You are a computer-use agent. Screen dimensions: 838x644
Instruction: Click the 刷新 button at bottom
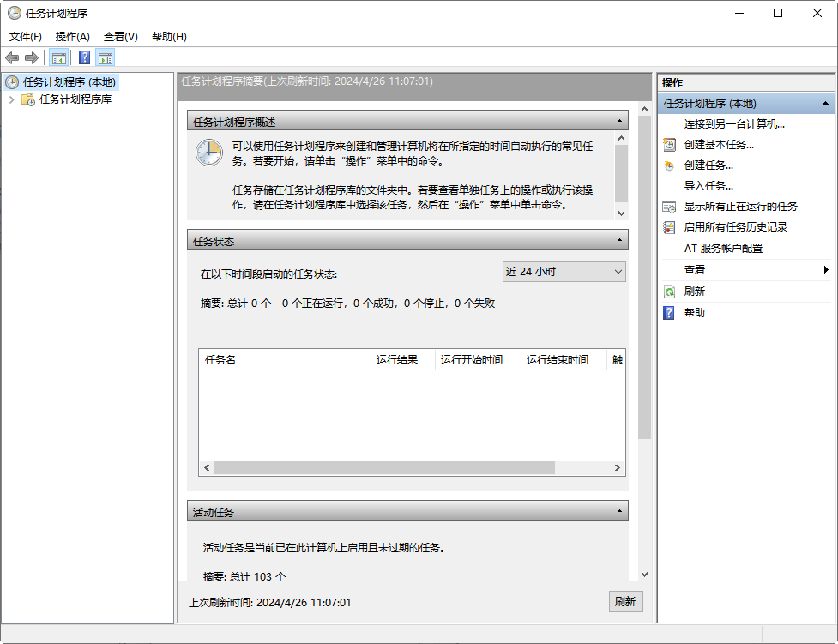point(625,602)
